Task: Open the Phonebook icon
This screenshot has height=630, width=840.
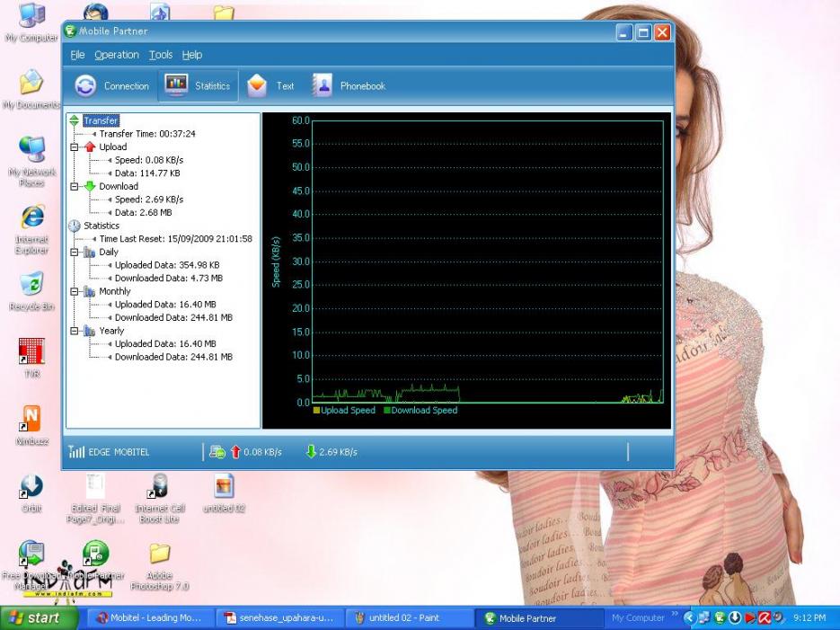Action: pyautogui.click(x=323, y=85)
